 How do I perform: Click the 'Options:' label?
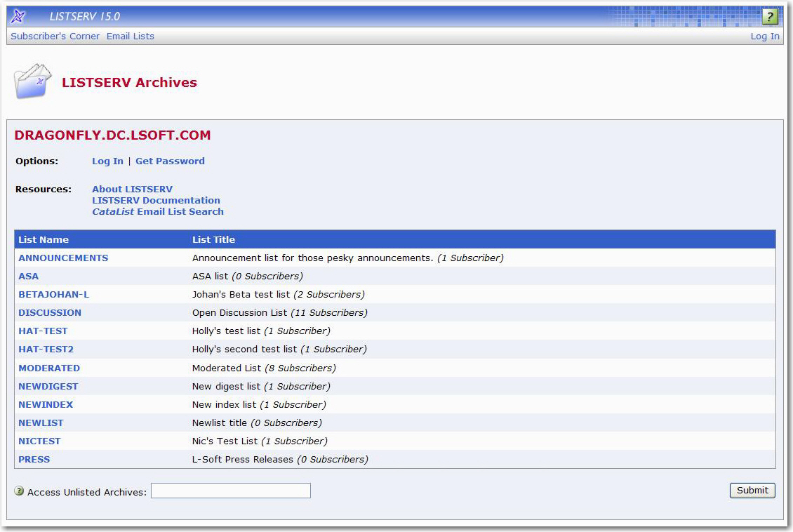37,161
